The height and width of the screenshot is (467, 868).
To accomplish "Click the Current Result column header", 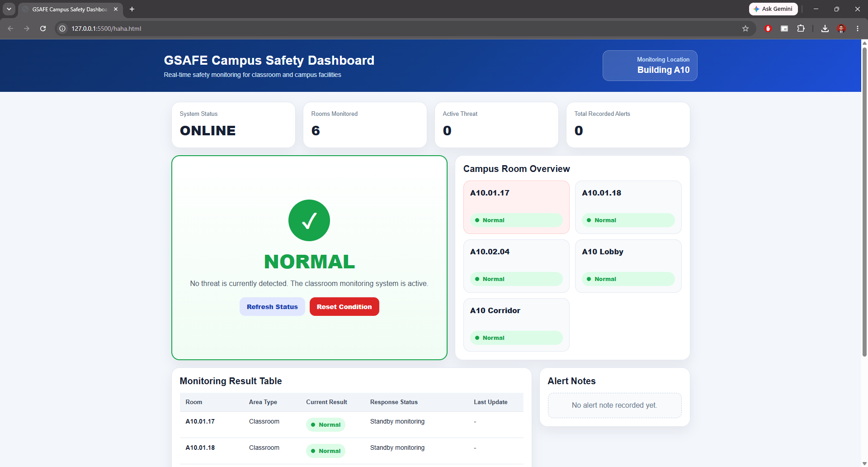I will coord(326,402).
